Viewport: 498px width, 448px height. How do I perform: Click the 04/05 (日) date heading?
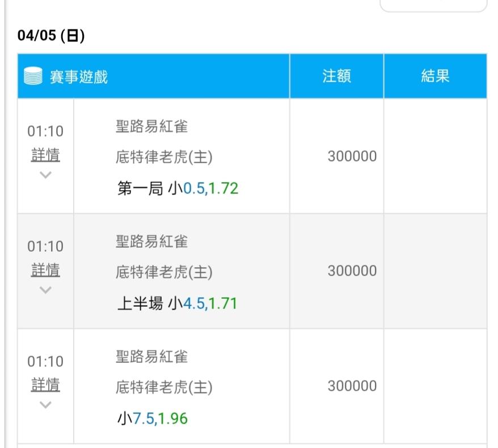click(x=51, y=36)
